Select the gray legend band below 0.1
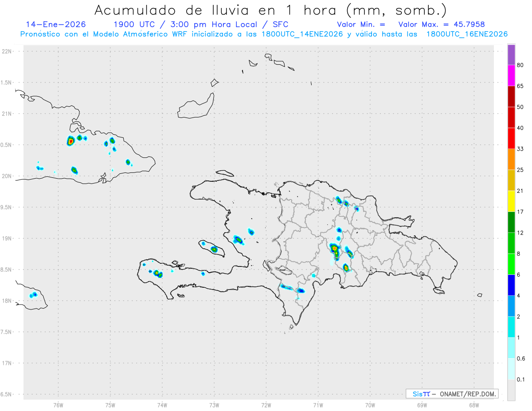Viewport: 532px width, 411px height. point(511,391)
